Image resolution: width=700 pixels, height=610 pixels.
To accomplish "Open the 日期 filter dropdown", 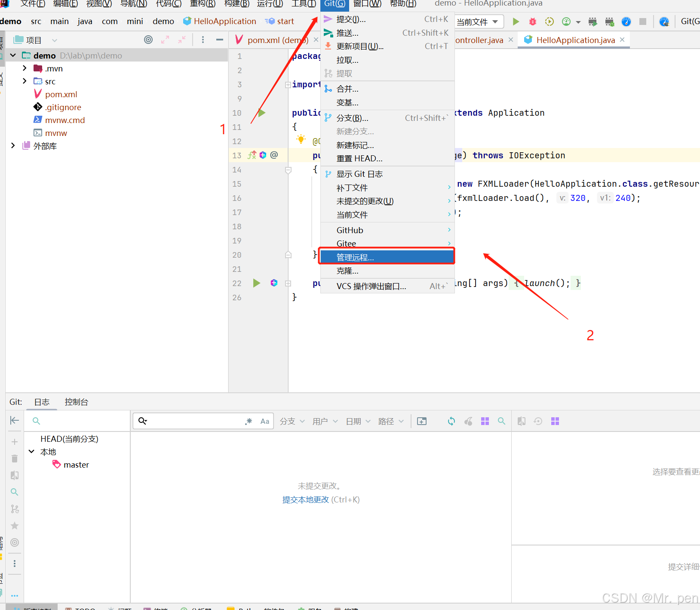I will [358, 421].
